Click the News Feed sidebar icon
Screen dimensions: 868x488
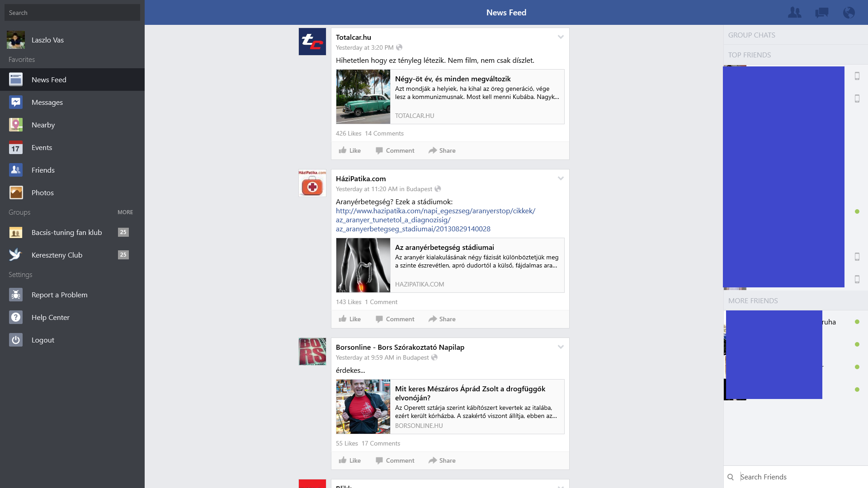point(16,80)
